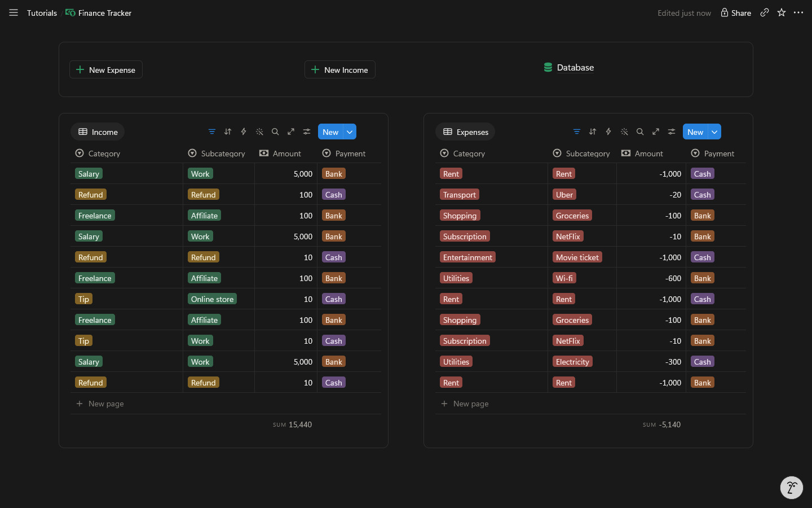Viewport: 812px width, 508px height.
Task: Click the Income SUM 15,440 total
Action: click(x=292, y=424)
